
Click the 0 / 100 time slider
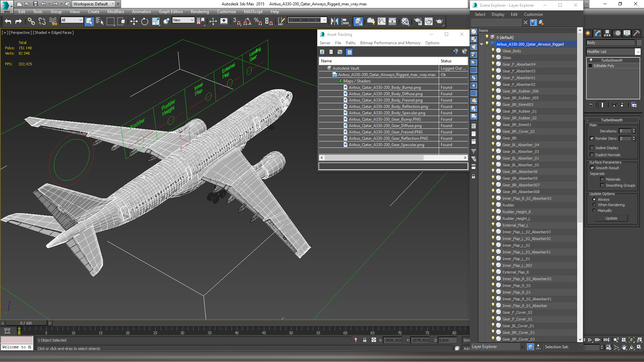click(26, 323)
